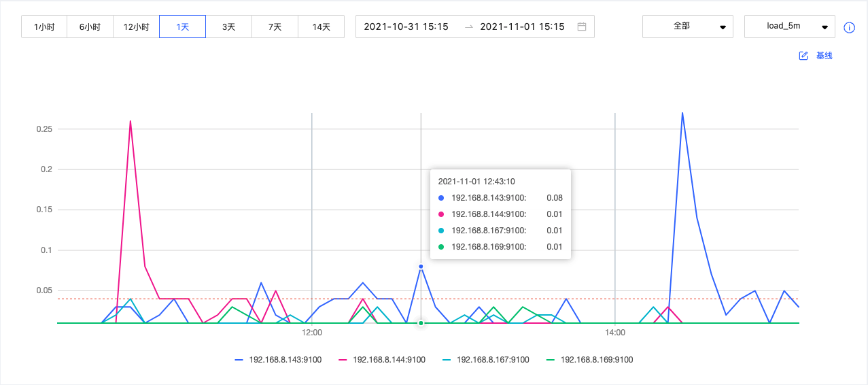Switch to the 6小时 time range
Image resolution: width=868 pixels, height=385 pixels.
(90, 27)
